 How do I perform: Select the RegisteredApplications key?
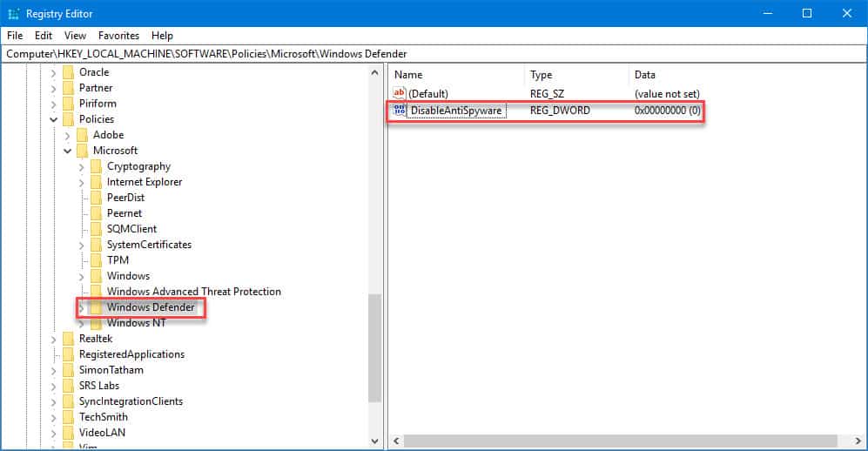coord(131,354)
